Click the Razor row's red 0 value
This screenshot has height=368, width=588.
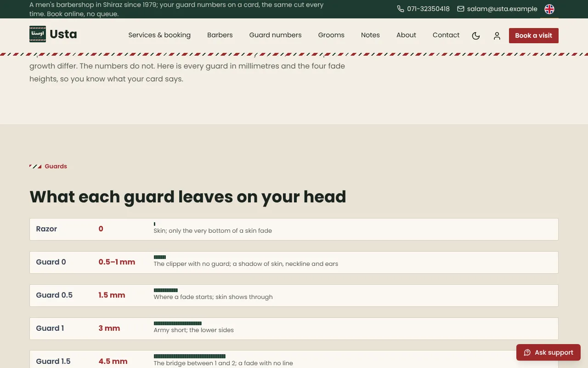[x=101, y=229]
